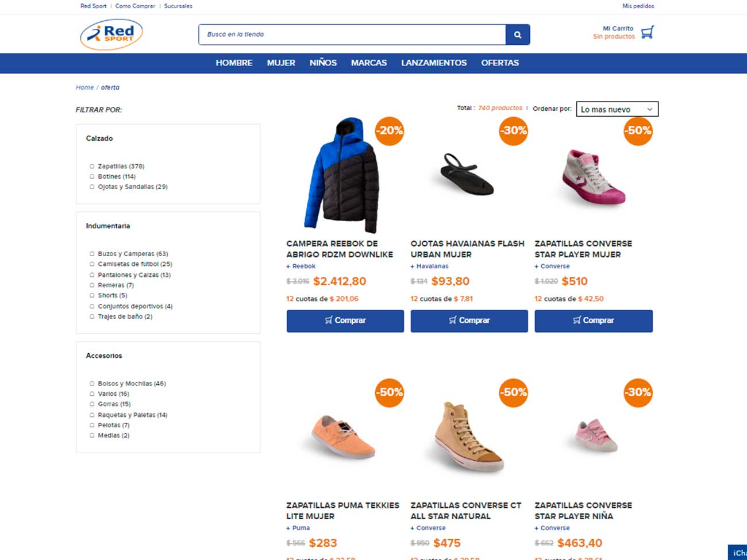Open the 'Lo mas nuevo' sort dropdown

(617, 109)
